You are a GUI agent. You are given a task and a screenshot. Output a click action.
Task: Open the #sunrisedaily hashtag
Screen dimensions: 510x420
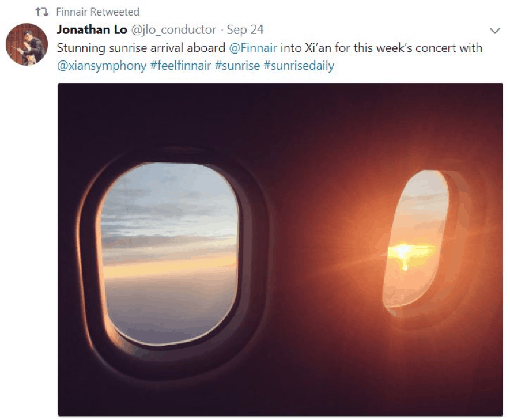point(299,66)
